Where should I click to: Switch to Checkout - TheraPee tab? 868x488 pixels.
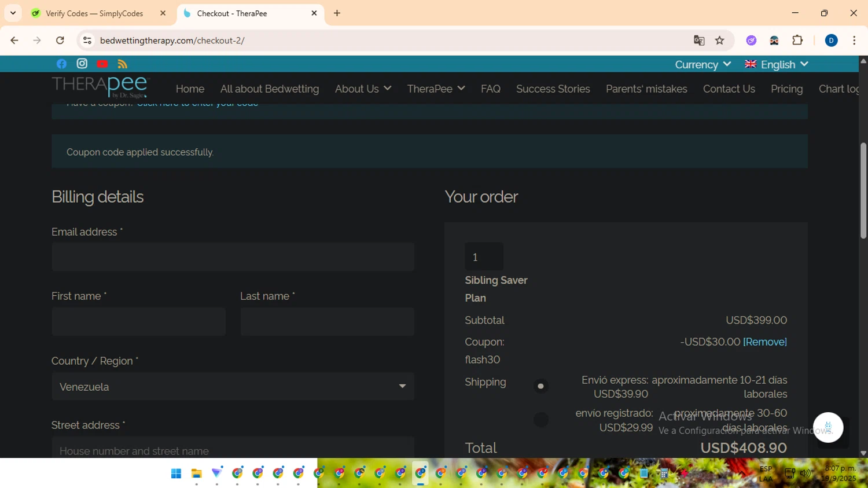[250, 13]
